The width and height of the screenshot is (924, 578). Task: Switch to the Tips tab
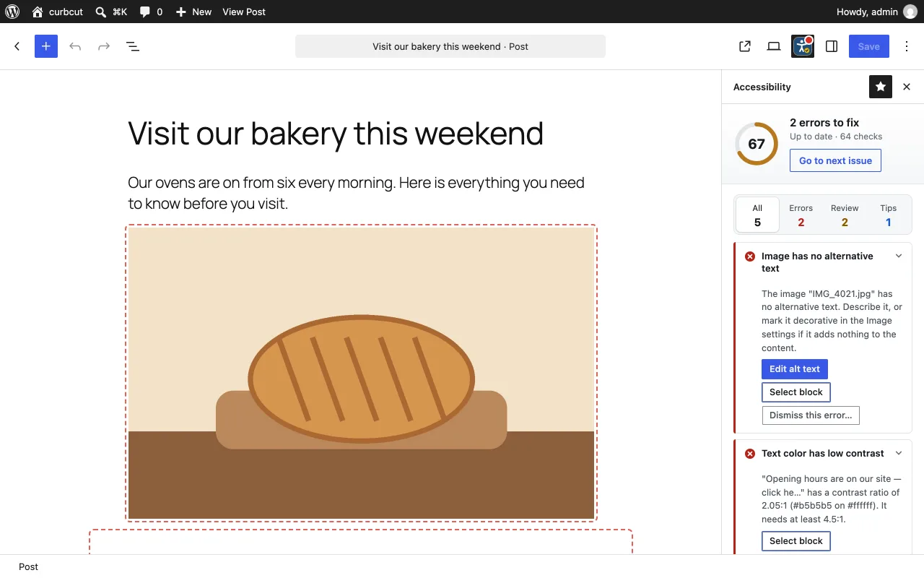click(889, 215)
